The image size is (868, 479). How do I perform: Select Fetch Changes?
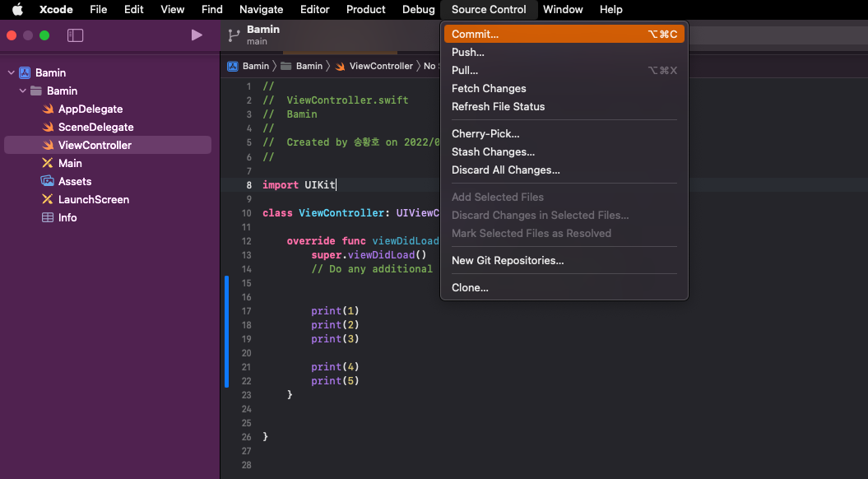[564, 89]
